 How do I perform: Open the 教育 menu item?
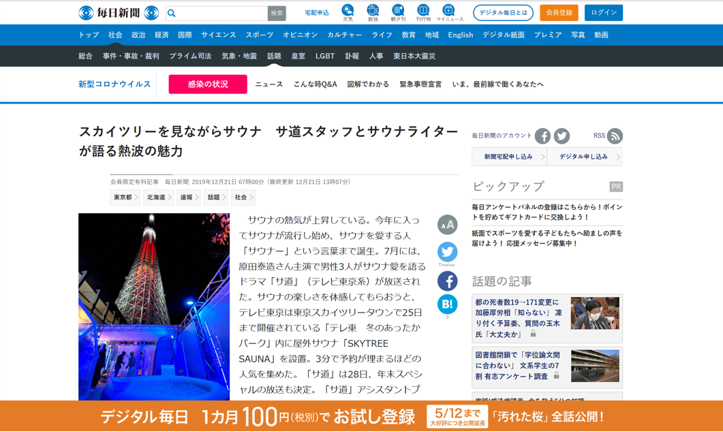tap(409, 35)
